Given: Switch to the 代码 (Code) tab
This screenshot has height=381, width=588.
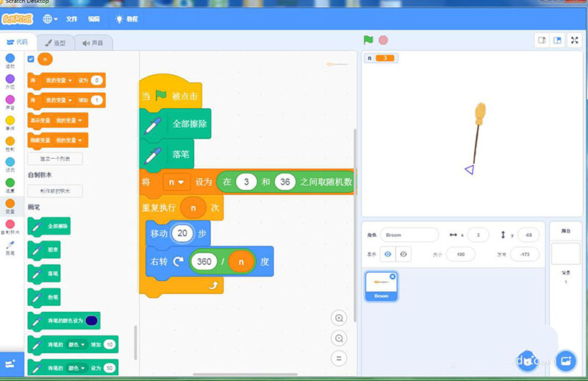Looking at the screenshot, I should coord(18,42).
